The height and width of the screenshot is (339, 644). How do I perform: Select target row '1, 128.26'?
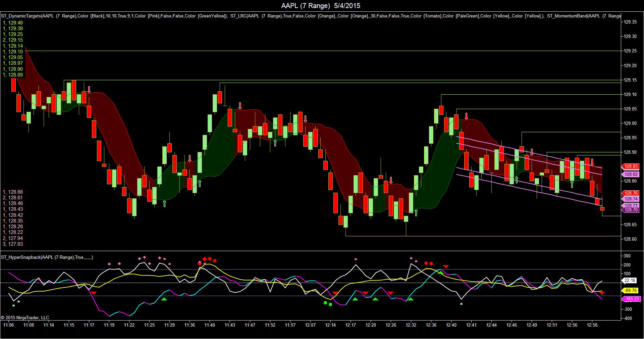click(13, 227)
